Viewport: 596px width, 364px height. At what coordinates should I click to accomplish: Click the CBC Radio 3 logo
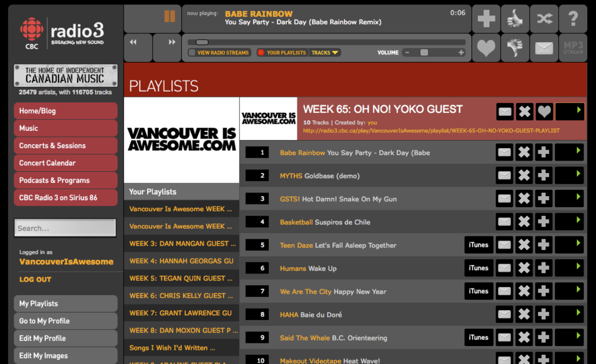point(62,33)
